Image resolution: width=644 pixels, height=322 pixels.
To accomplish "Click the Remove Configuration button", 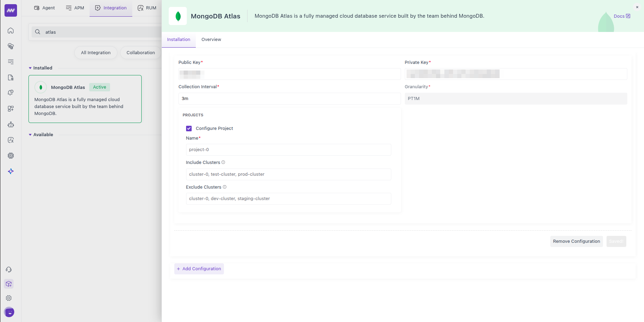I will pyautogui.click(x=576, y=241).
